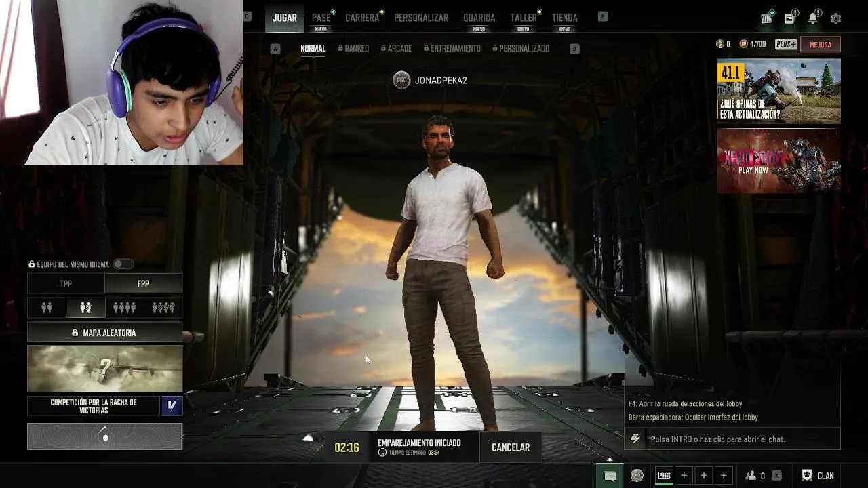The width and height of the screenshot is (868, 488).
Task: Invite a player with the third plus slot
Action: coord(724,476)
